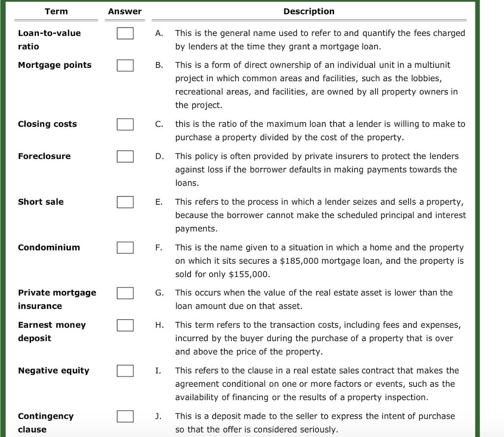Click the answer box for Earnest money deposit
Viewport: 504px width, 437px height.
click(x=125, y=325)
